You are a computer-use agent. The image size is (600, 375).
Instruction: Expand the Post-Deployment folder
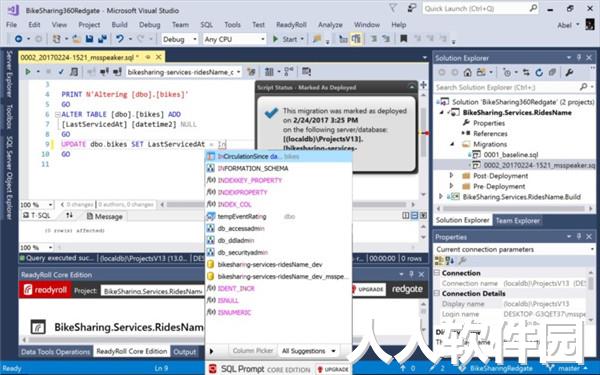pos(452,176)
